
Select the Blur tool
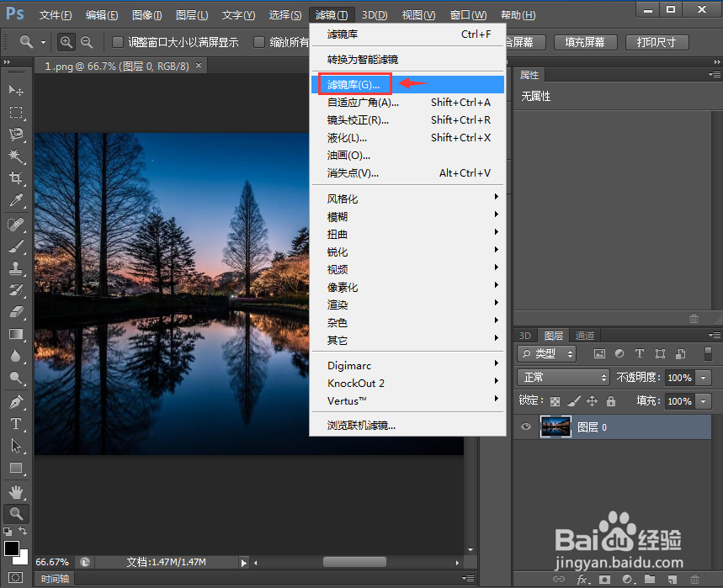(x=16, y=356)
